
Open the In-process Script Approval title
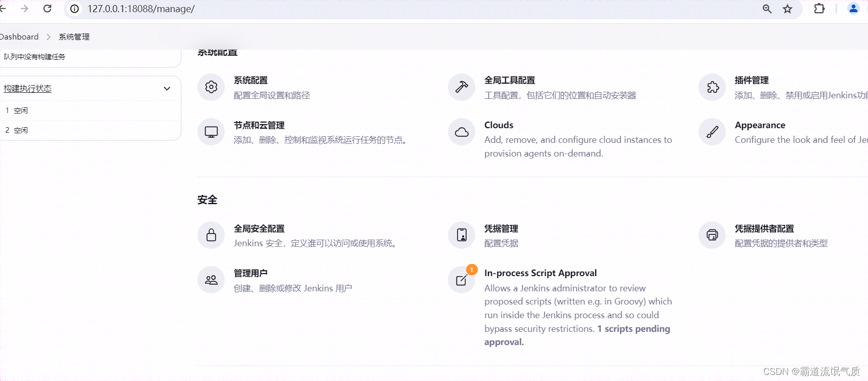541,273
